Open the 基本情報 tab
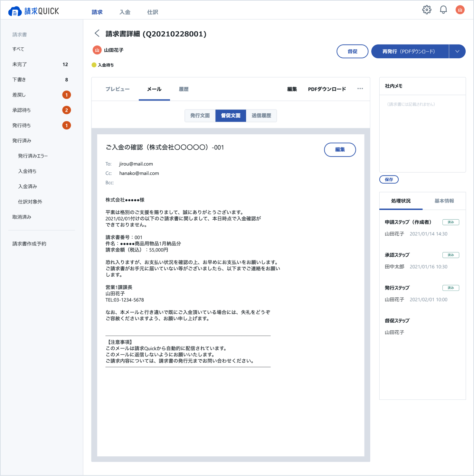The width and height of the screenshot is (474, 476). (x=444, y=201)
